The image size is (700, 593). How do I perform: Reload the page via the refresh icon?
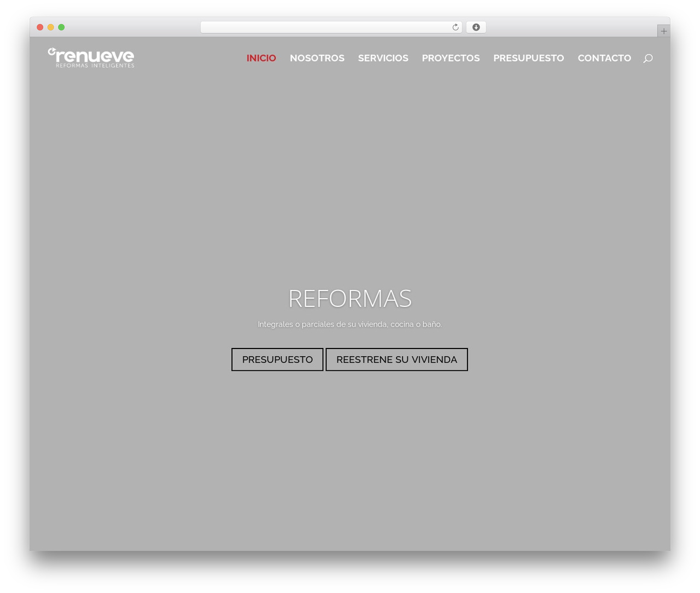(x=455, y=27)
